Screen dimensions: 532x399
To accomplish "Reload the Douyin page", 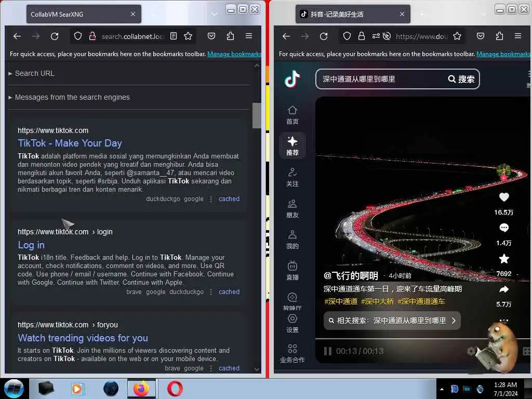I will [x=324, y=36].
